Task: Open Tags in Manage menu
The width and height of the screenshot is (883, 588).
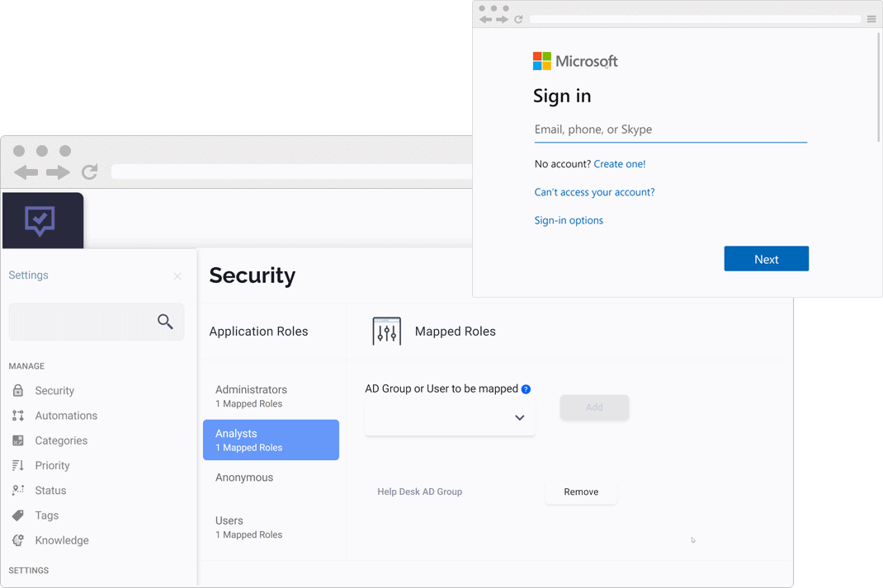Action: [x=47, y=515]
